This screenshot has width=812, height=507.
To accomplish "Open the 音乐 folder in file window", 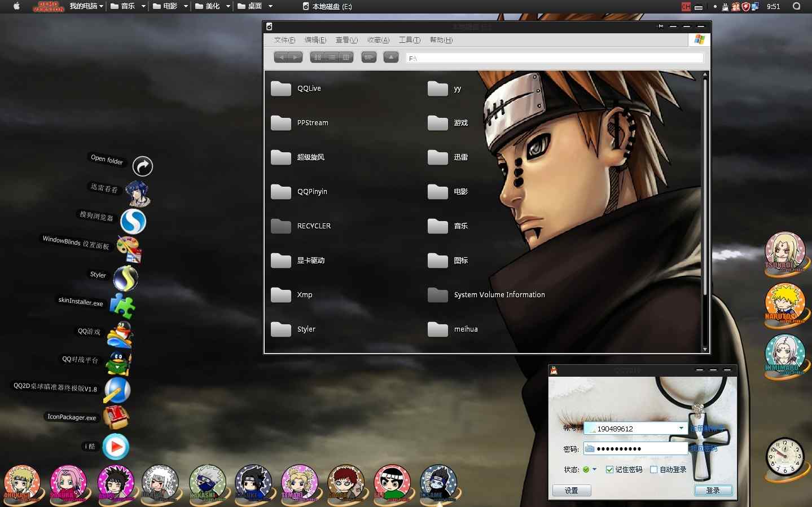I will (x=447, y=226).
